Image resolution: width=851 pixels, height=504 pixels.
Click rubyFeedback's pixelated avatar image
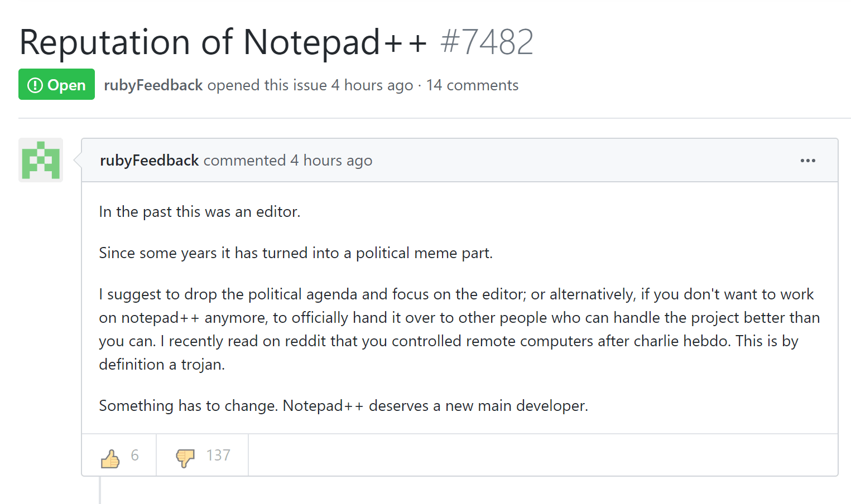[40, 160]
